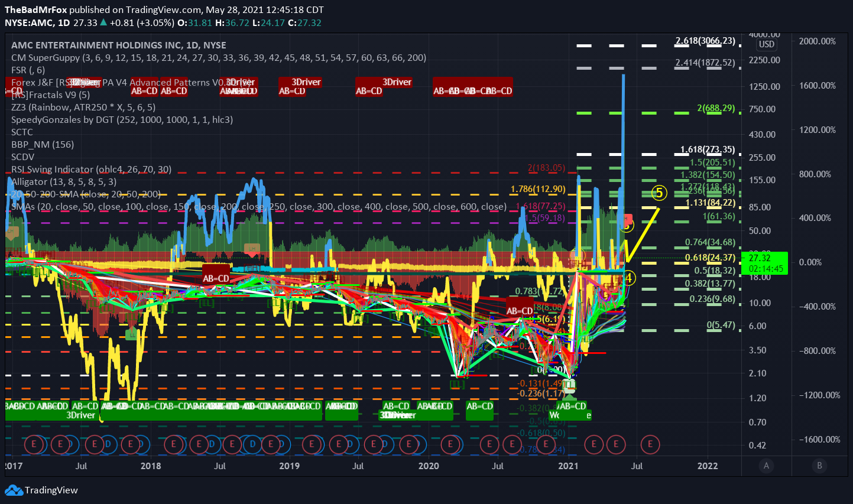Click the top 3Driver label above late 2019
853x504 pixels.
click(397, 82)
